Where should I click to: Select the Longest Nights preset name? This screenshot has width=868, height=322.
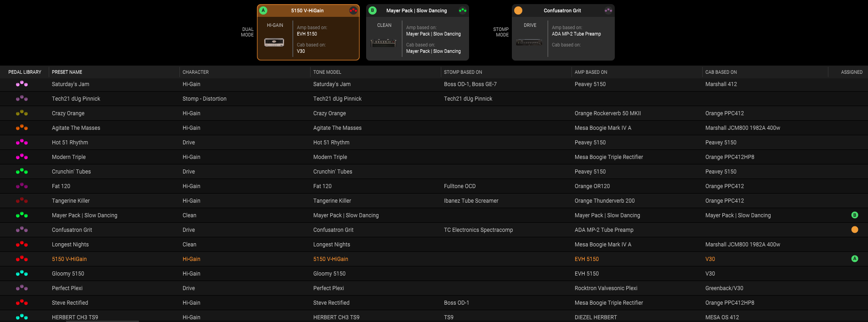[71, 245]
